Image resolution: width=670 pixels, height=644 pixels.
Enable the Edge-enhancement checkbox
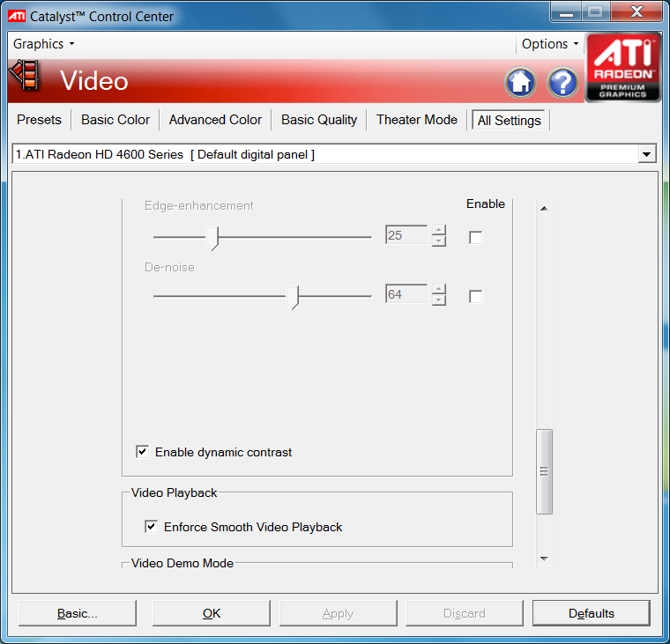[x=475, y=238]
